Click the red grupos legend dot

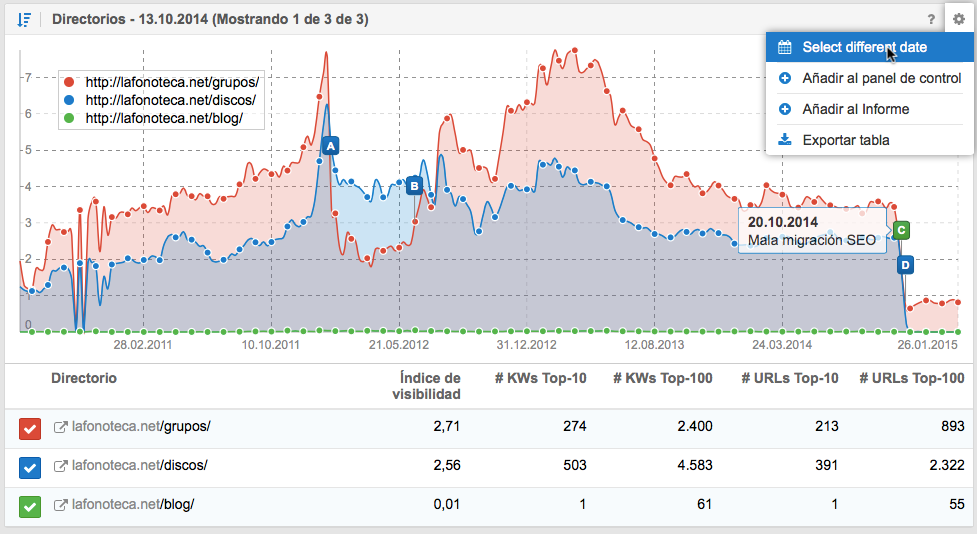click(x=68, y=82)
